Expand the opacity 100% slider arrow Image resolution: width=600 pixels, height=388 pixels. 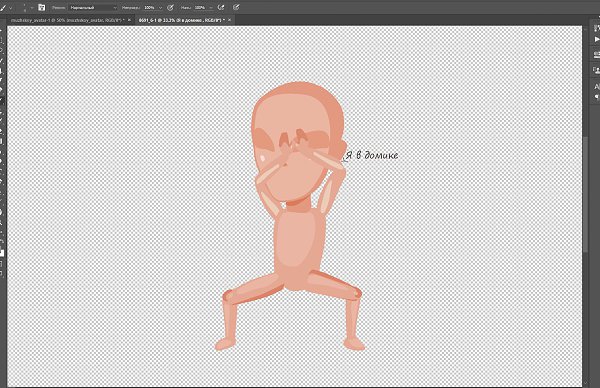tap(160, 8)
